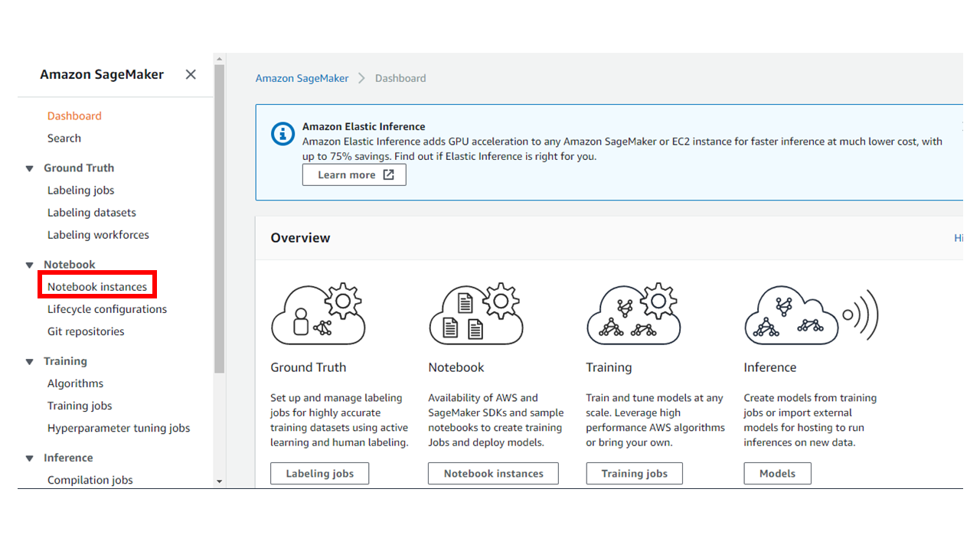Image resolution: width=980 pixels, height=551 pixels.
Task: Open Git repositories page
Action: [86, 331]
